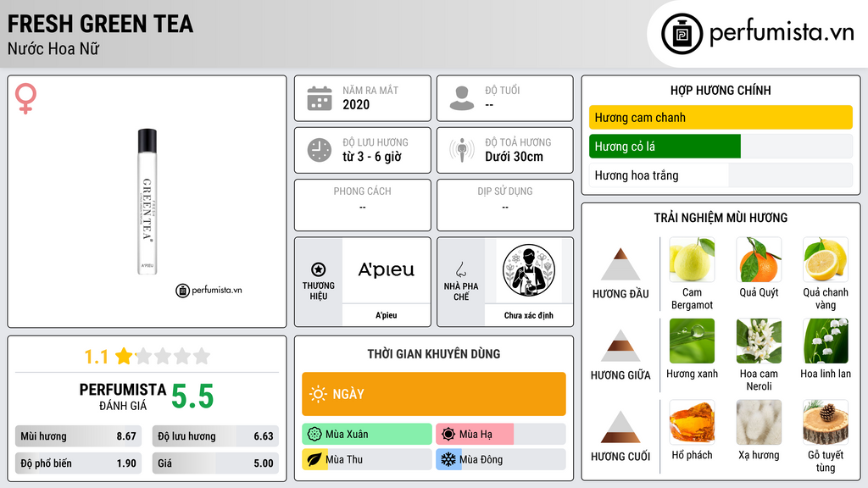
Task: Click the Trải nghiệm mùi hương heading
Action: [x=721, y=218]
